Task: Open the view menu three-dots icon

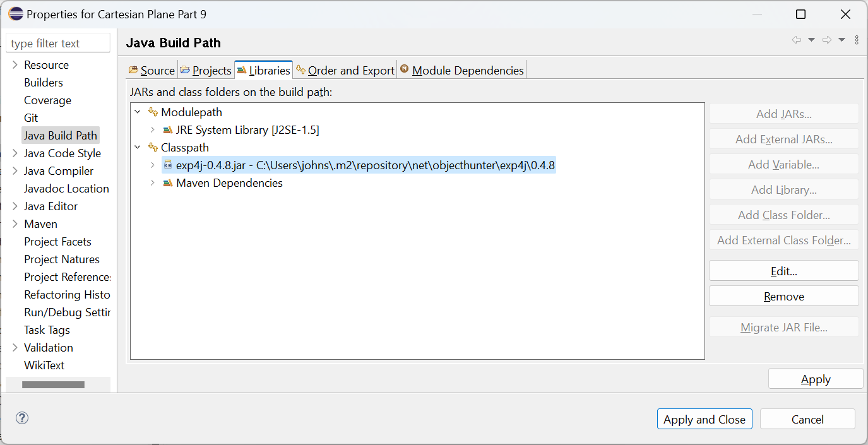Action: [857, 40]
